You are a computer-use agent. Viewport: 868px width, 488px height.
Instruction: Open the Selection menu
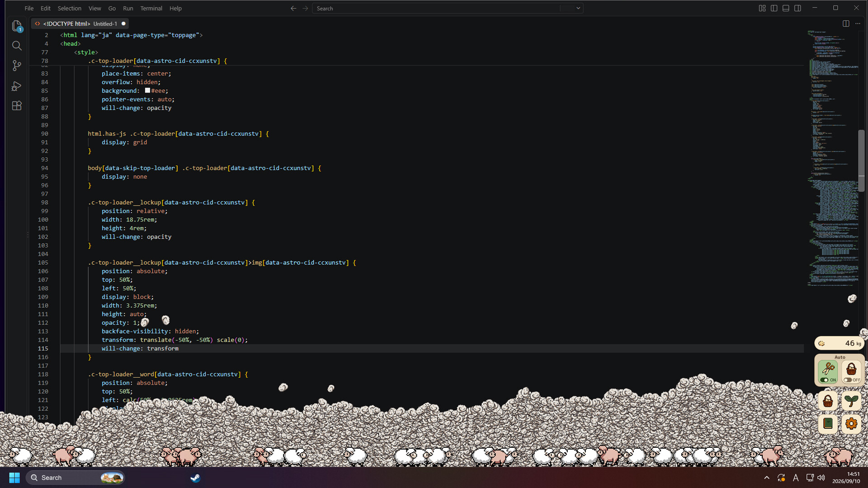click(69, 8)
